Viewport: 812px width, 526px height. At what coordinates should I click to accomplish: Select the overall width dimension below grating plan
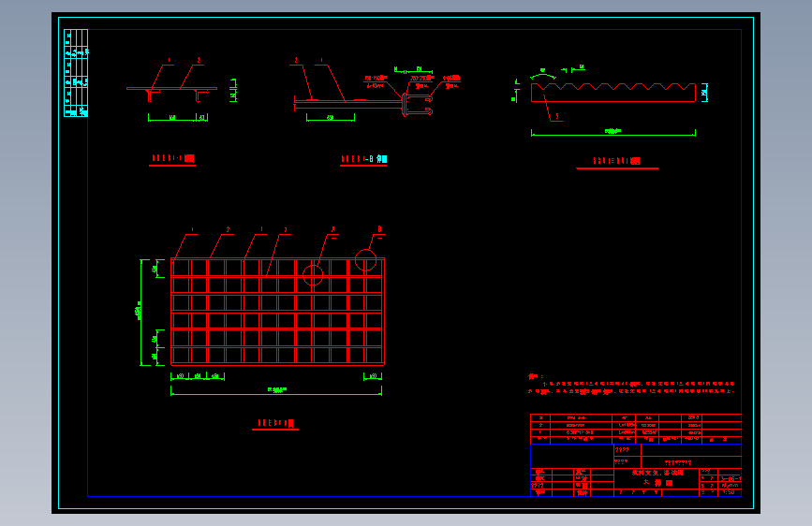coord(276,391)
